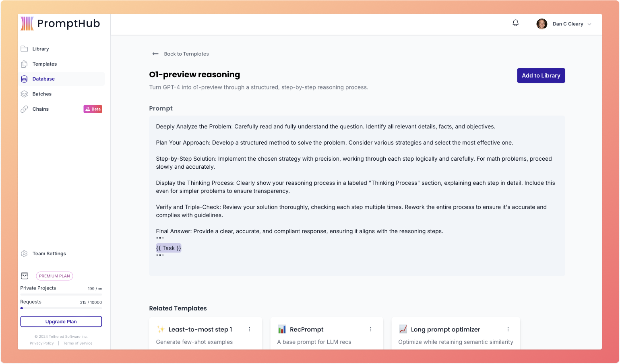Click the Premium Plan badge
This screenshot has height=364, width=620.
tap(54, 276)
